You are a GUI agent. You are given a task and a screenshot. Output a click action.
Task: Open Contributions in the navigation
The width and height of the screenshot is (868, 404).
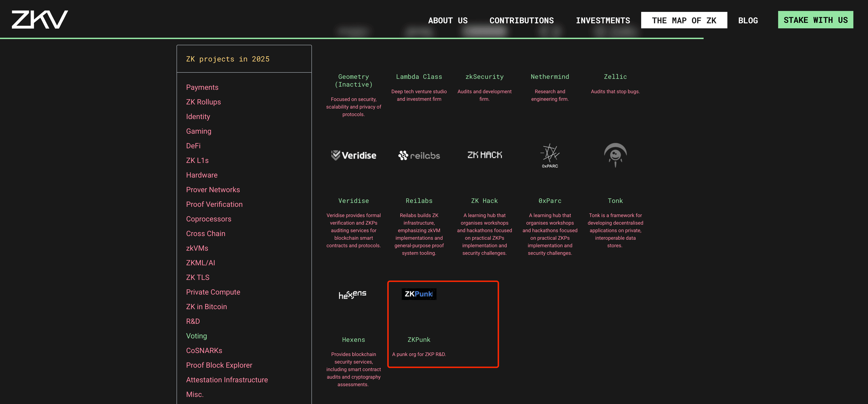[x=522, y=21]
